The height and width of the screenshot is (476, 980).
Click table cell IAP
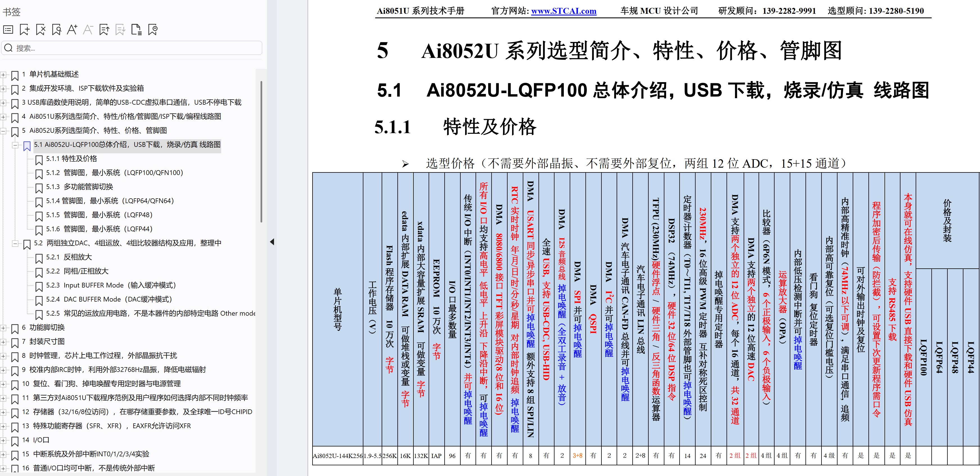click(x=436, y=456)
